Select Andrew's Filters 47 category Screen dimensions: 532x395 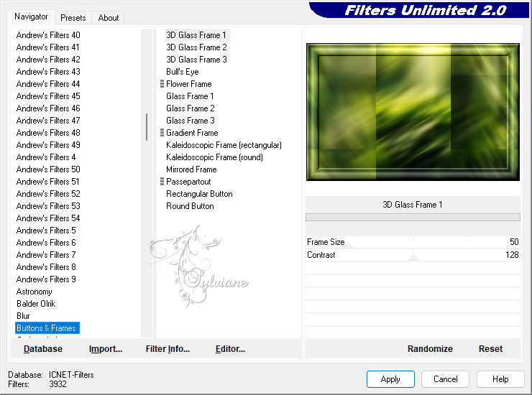point(48,121)
